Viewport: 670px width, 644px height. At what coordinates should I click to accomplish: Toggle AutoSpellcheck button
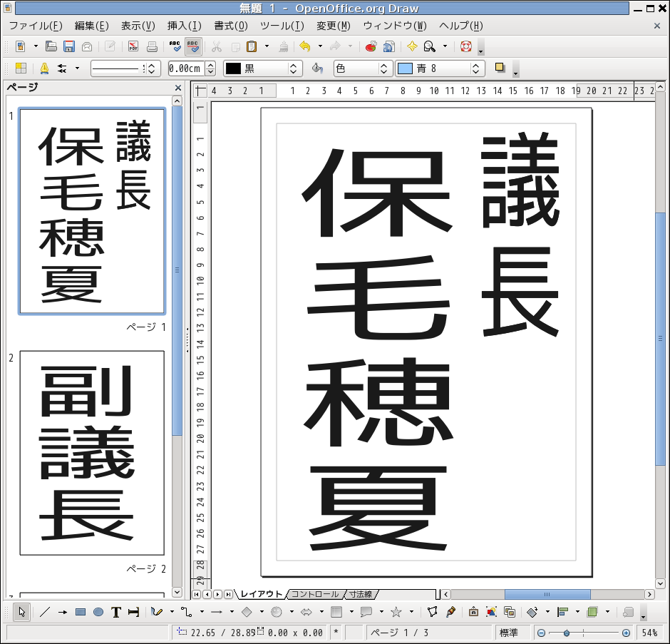tap(192, 47)
